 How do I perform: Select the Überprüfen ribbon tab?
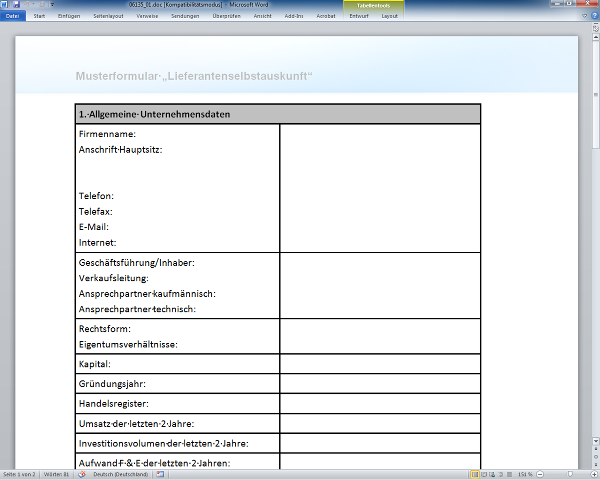coord(226,17)
